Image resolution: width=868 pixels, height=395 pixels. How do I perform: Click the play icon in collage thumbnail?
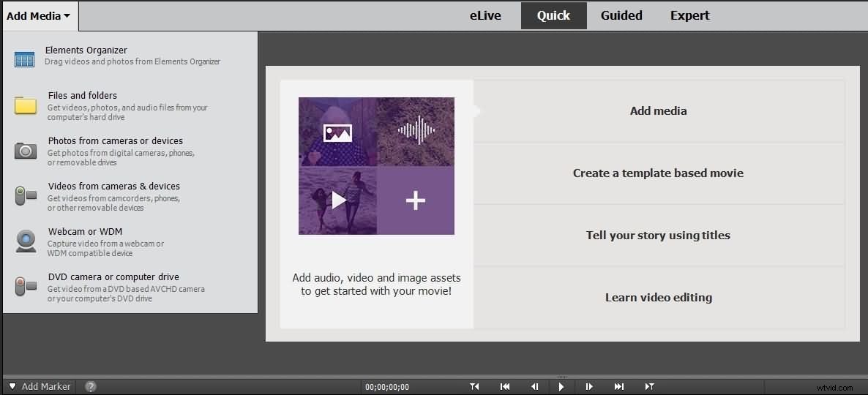pyautogui.click(x=338, y=200)
